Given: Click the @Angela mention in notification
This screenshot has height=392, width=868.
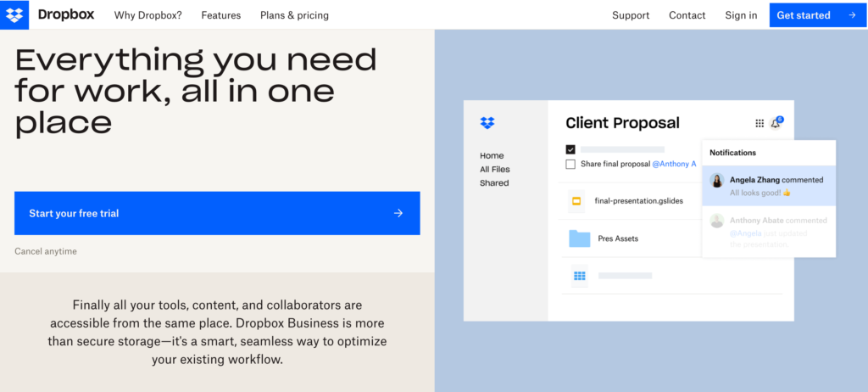Looking at the screenshot, I should pyautogui.click(x=744, y=233).
